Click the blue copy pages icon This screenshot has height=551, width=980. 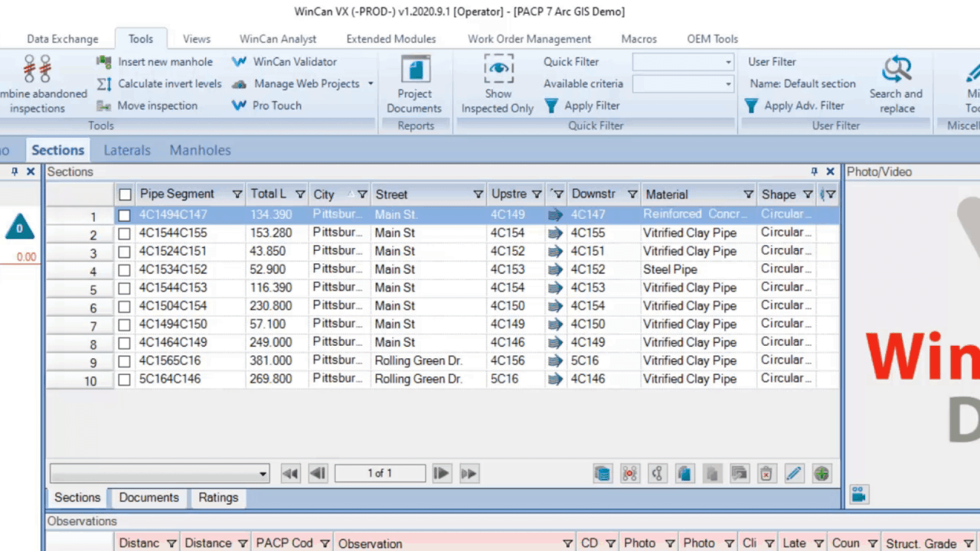(x=684, y=474)
